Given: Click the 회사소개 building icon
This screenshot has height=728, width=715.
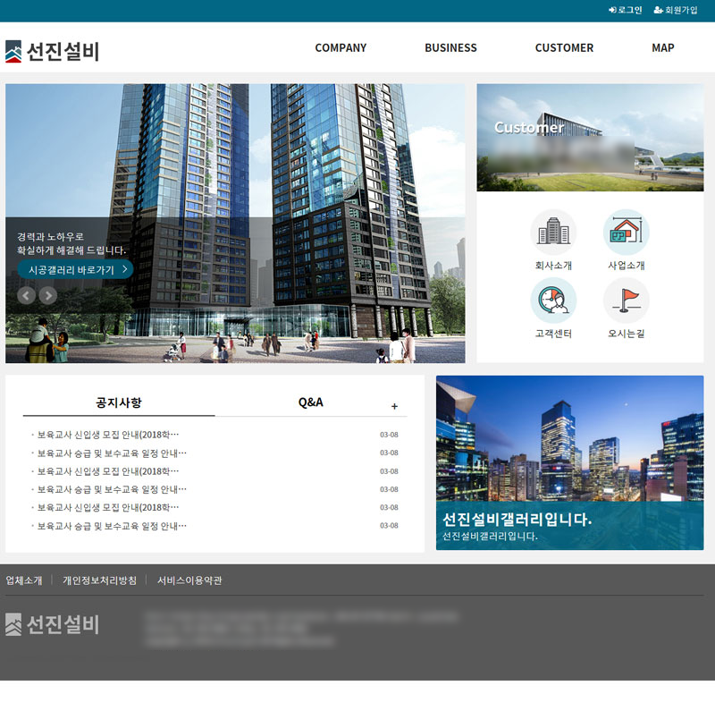Looking at the screenshot, I should pyautogui.click(x=553, y=233).
